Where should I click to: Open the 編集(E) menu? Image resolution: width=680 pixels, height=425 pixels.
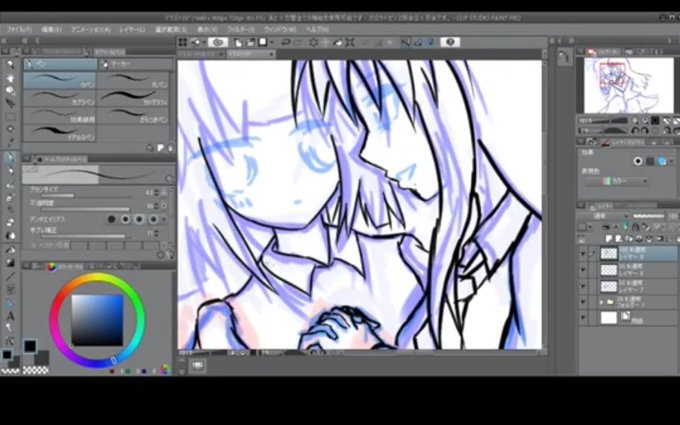click(52, 29)
